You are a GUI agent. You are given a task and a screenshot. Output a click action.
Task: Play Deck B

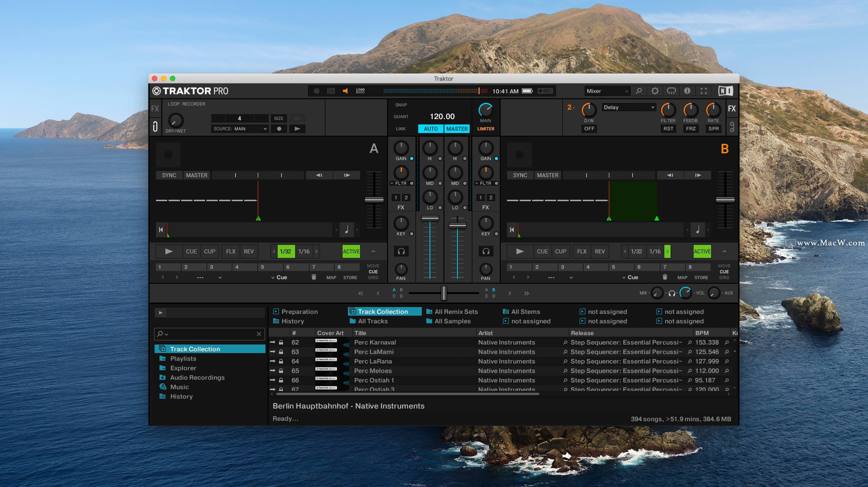click(x=520, y=252)
